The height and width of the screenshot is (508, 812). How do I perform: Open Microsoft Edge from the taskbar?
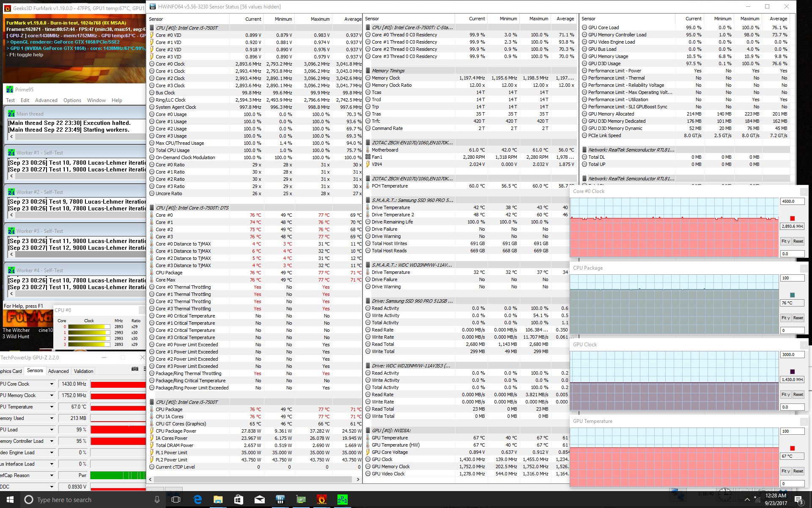pyautogui.click(x=198, y=500)
